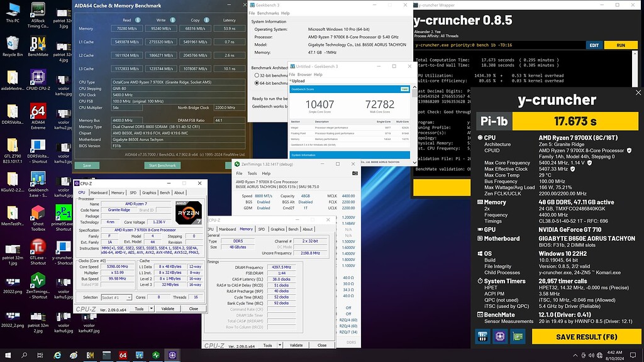Select the 64-bit benchmark radio button
Screen dimensions: 644x362
click(257, 84)
